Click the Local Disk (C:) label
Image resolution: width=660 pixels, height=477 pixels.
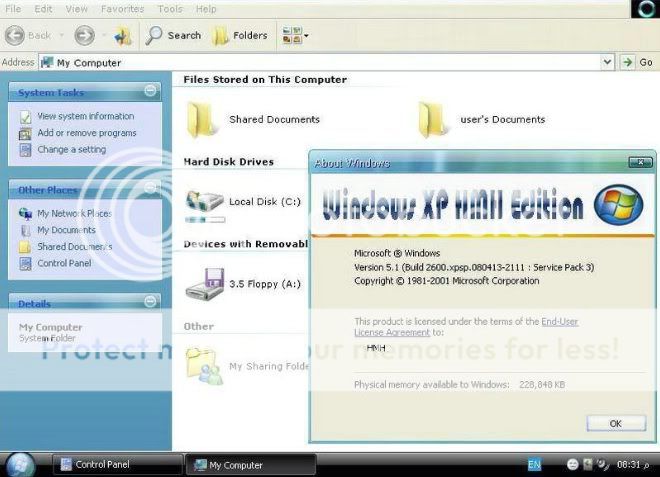265,202
